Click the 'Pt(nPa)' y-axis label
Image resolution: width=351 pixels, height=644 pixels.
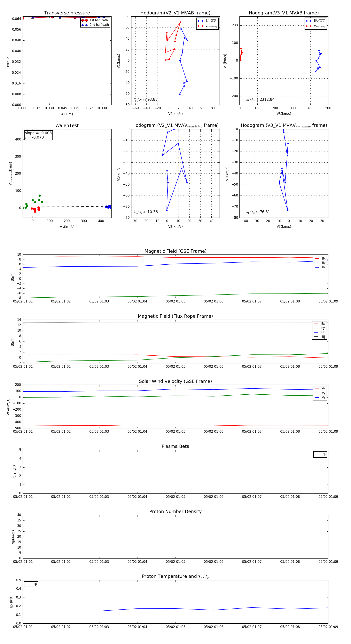(8, 61)
